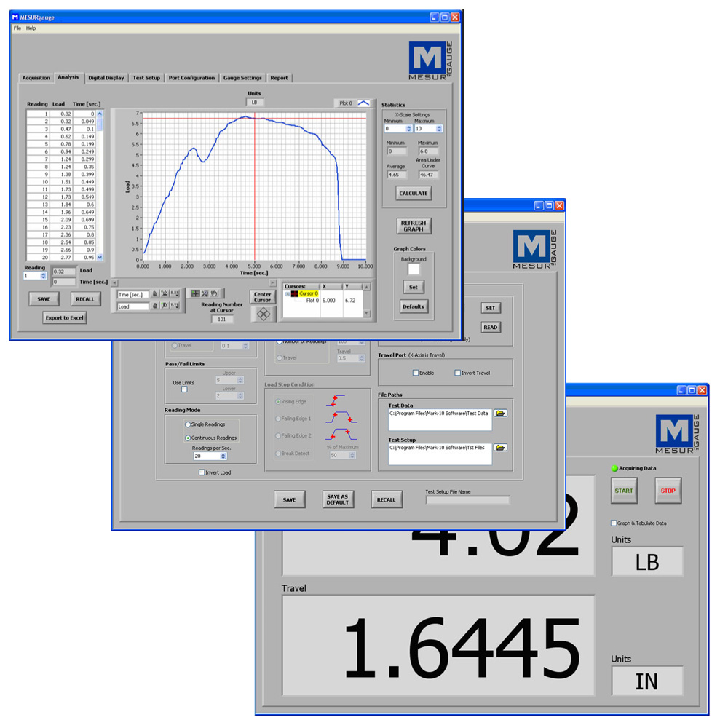
Task: Open the Port Configuration tab
Action: [x=191, y=78]
